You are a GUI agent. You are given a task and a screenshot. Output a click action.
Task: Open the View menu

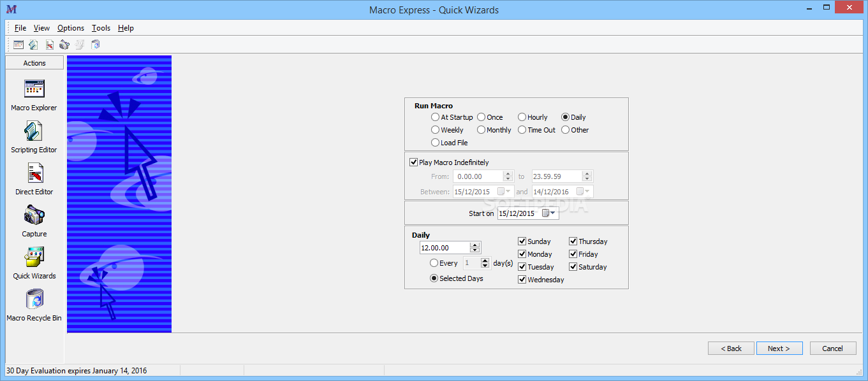pos(41,28)
